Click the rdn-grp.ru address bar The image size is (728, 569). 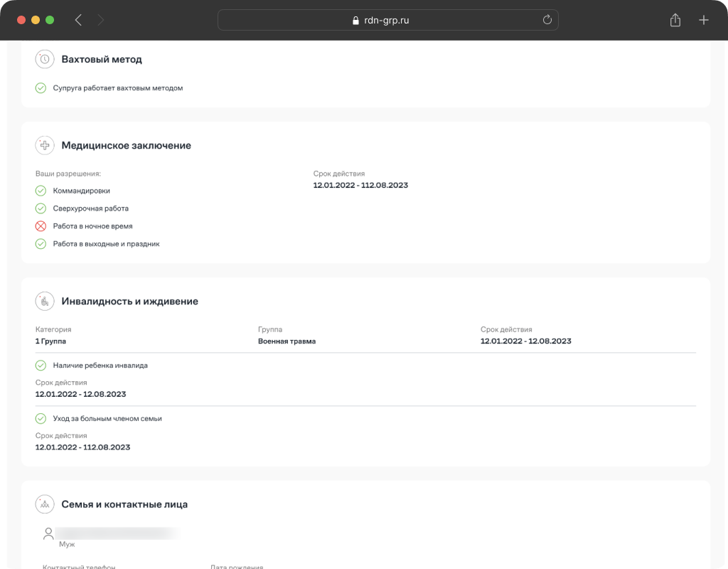tap(387, 21)
